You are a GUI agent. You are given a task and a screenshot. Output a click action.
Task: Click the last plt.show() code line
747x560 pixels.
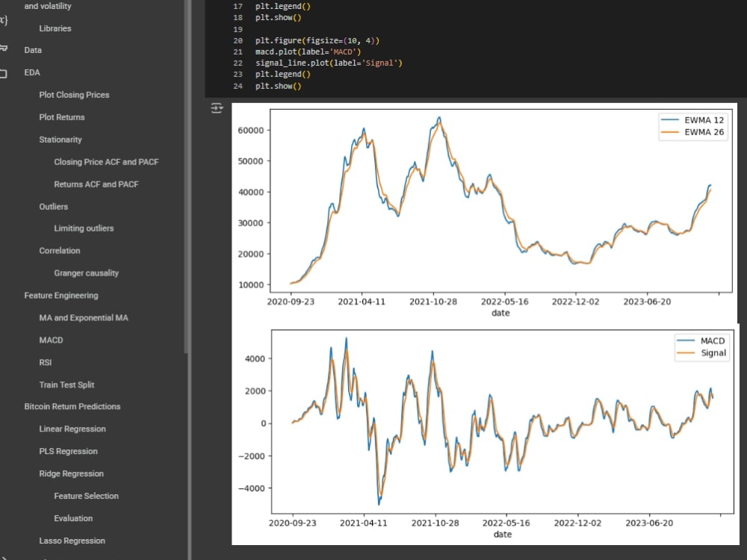[x=278, y=86]
